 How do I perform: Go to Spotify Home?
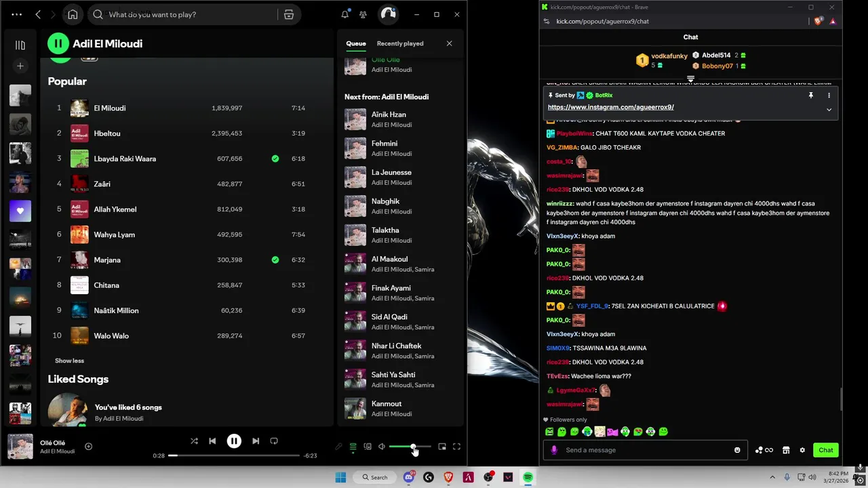click(73, 14)
